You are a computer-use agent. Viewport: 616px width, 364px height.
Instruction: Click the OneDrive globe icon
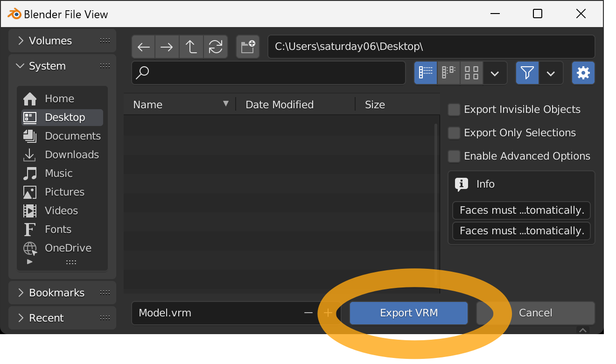(30, 248)
